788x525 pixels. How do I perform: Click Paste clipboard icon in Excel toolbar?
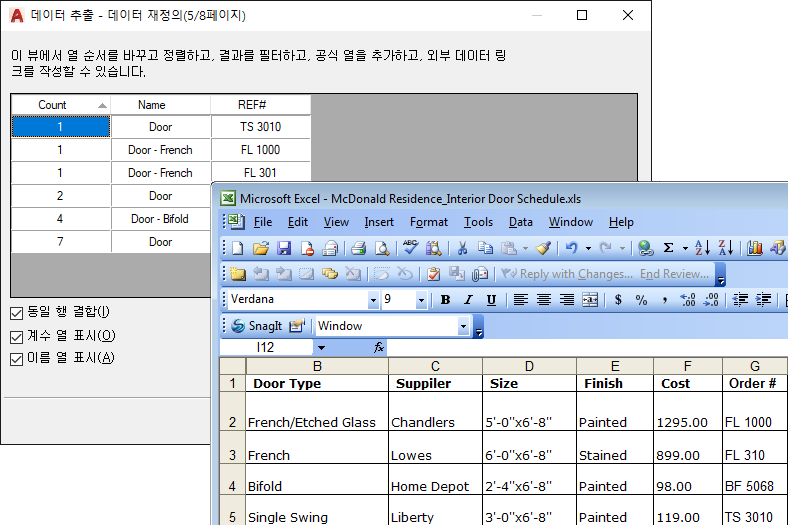pos(509,248)
